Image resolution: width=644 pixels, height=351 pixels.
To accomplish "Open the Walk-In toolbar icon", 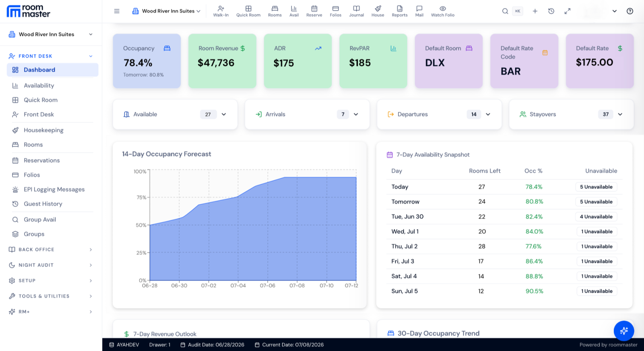I will click(221, 11).
